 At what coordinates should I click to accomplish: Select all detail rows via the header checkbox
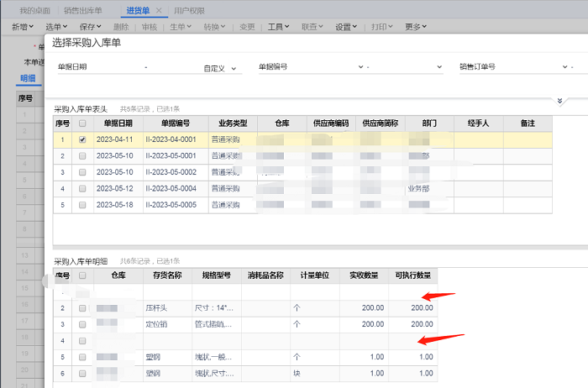82,275
